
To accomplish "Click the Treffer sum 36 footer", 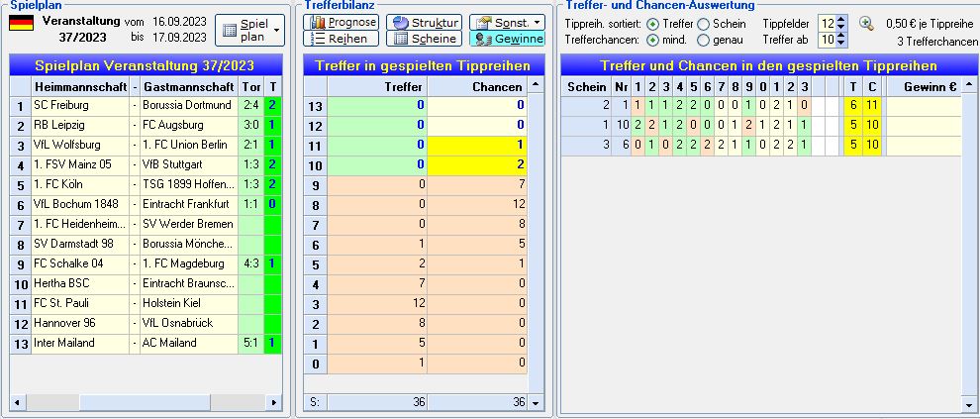I will click(x=377, y=403).
